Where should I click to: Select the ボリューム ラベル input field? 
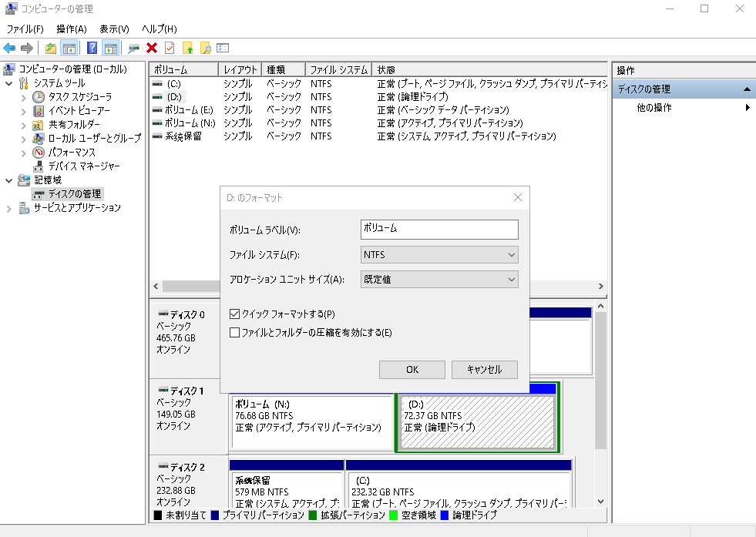click(x=438, y=229)
